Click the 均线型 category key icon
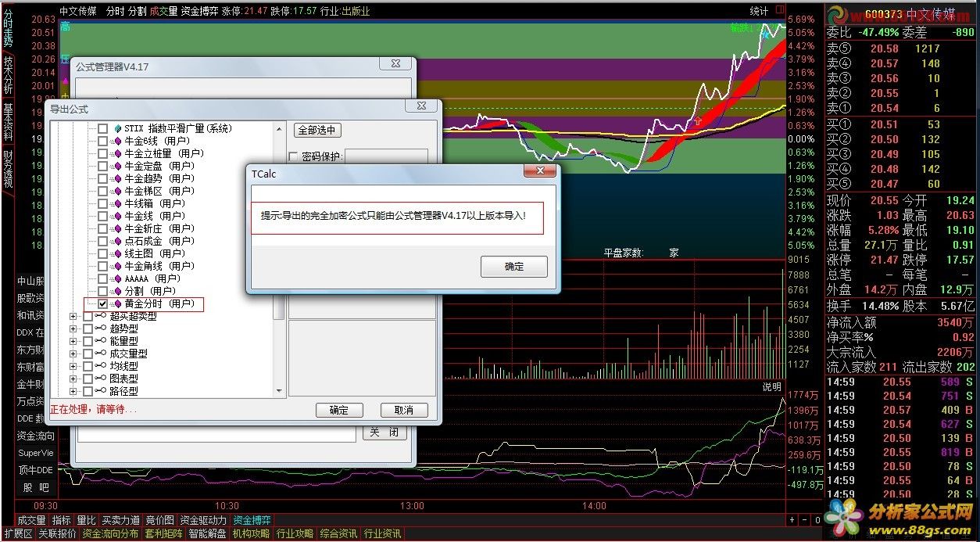Viewport: 980px width, 542px height. [x=101, y=366]
